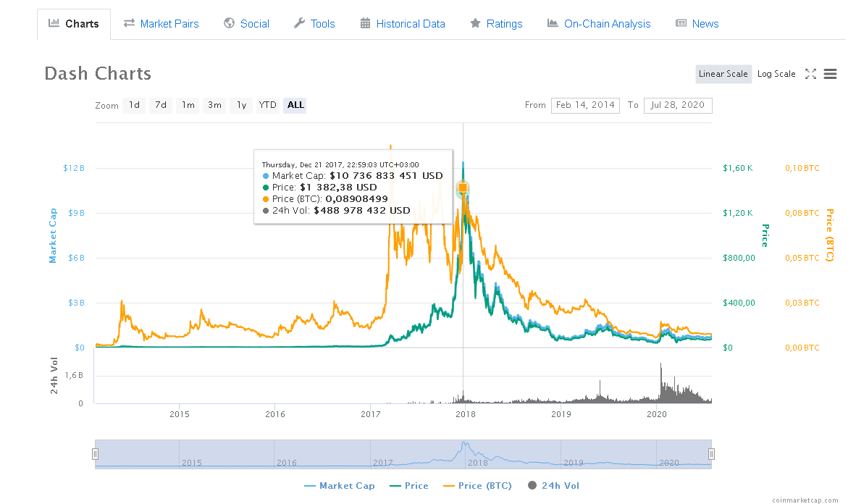Image resolution: width=856 pixels, height=504 pixels.
Task: Switch to the Social tab
Action: coord(247,24)
